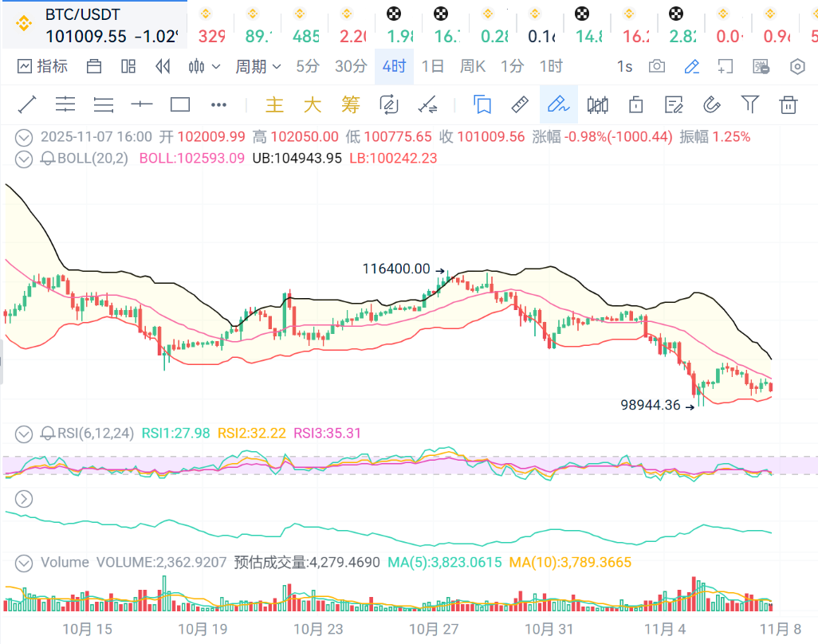Open the 周期 period dropdown
The image size is (818, 644).
[258, 66]
